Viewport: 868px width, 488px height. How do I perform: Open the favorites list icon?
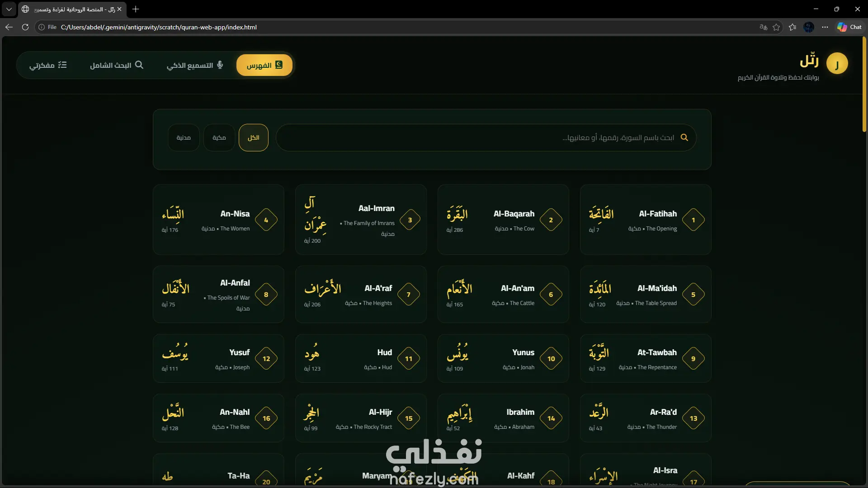[x=793, y=27]
